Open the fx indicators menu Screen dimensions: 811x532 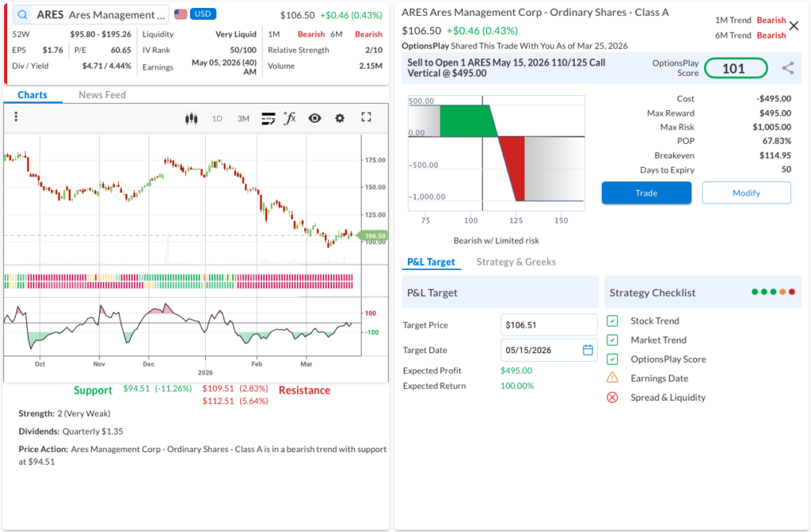click(290, 118)
